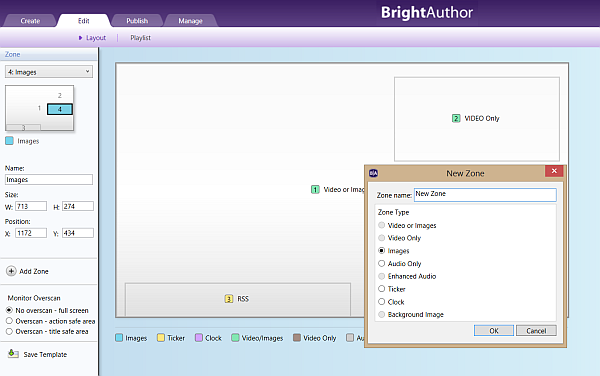Click the yellow zone 3 RSS badge
This screenshot has height=376, width=600.
pyautogui.click(x=229, y=299)
